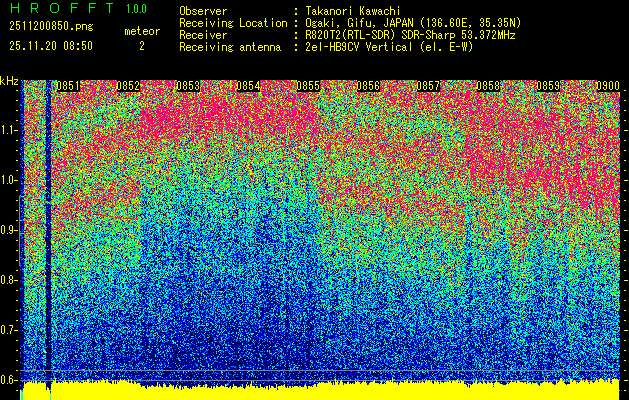
Task: Select the 0857 time marker
Action: (x=428, y=87)
